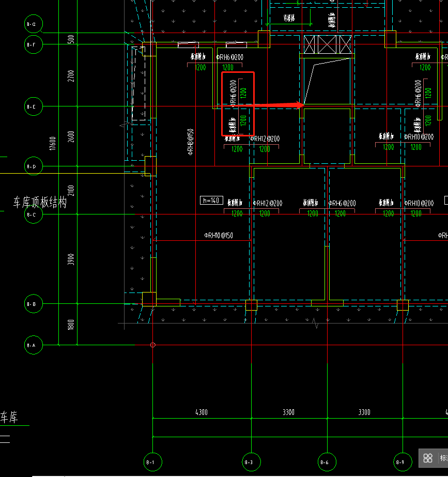Screen dimensions: 448x477
Task: Select the B-B axis bubble
Action: click(x=34, y=303)
